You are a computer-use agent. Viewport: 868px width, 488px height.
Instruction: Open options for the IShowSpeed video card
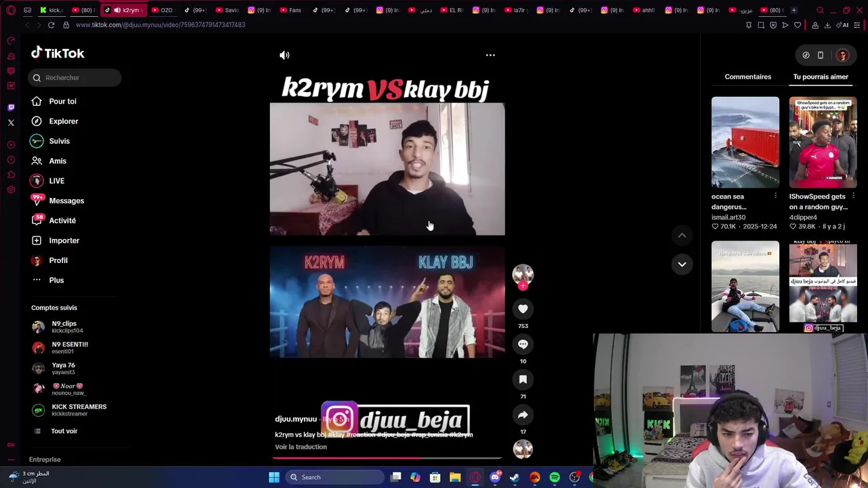tap(853, 196)
